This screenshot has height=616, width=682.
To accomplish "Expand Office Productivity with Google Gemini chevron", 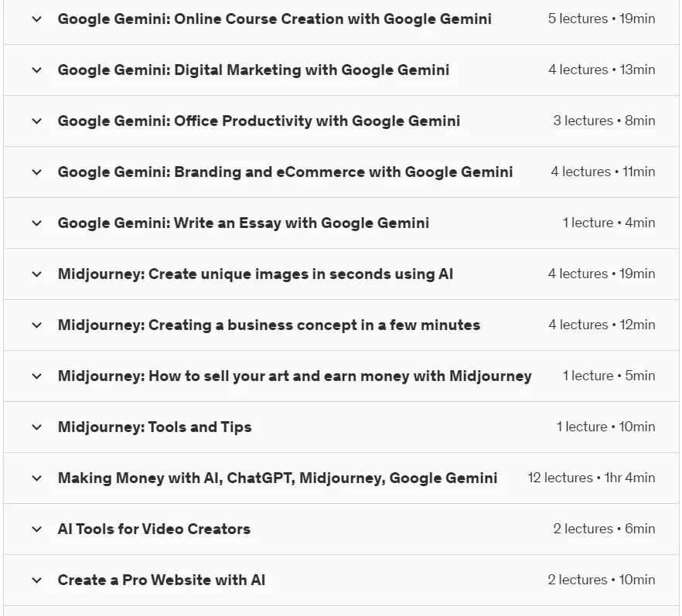I will (37, 121).
